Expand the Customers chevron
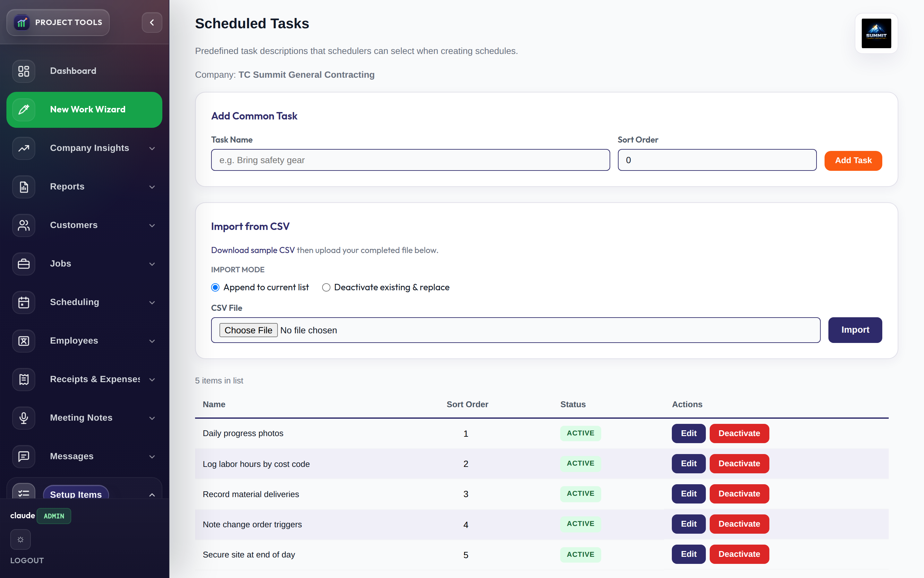This screenshot has height=578, width=924. [x=152, y=225]
